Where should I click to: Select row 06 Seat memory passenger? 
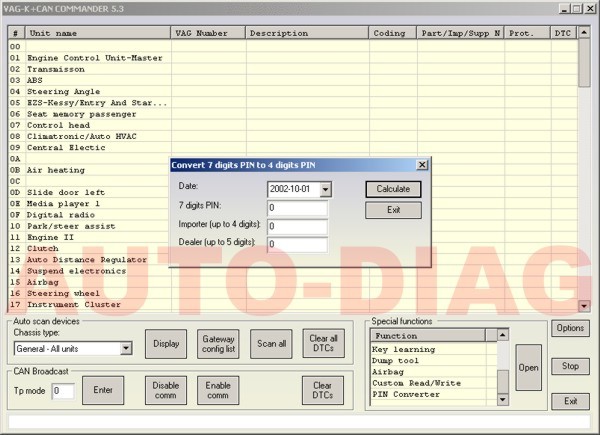(293, 114)
